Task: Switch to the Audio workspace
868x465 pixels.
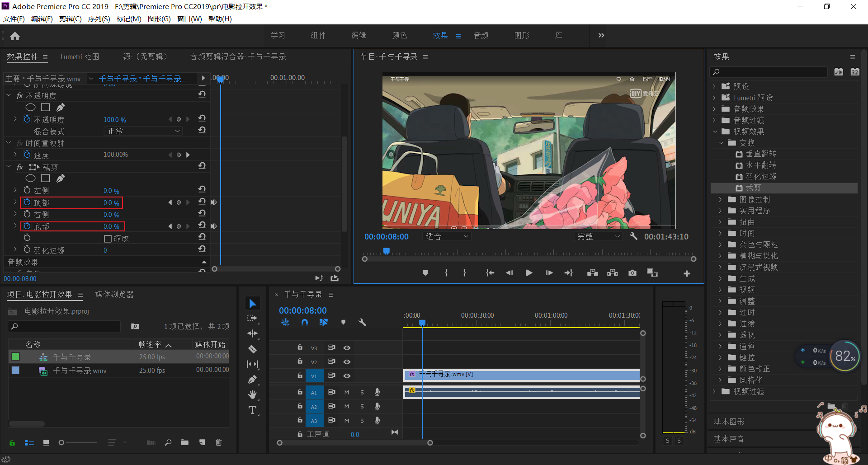Action: tap(481, 36)
